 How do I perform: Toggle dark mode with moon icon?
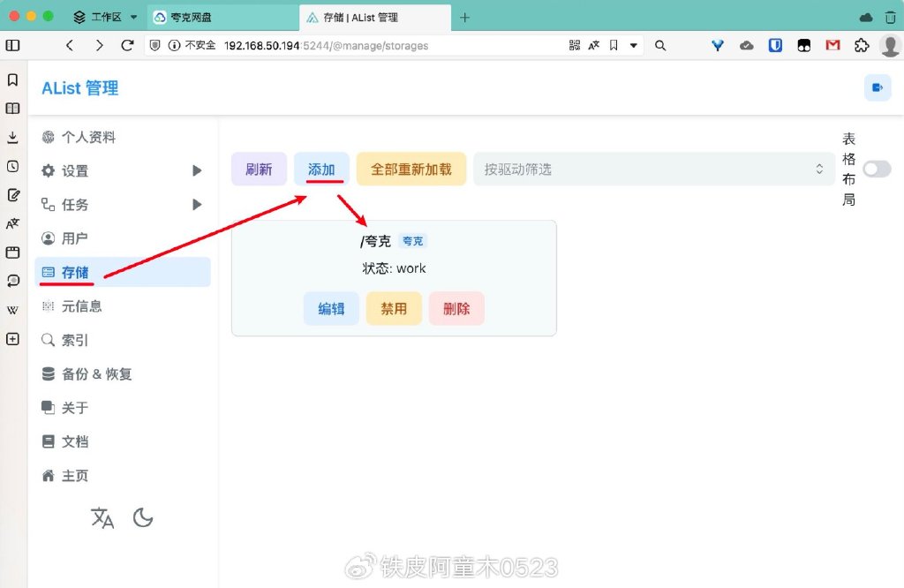pos(142,517)
